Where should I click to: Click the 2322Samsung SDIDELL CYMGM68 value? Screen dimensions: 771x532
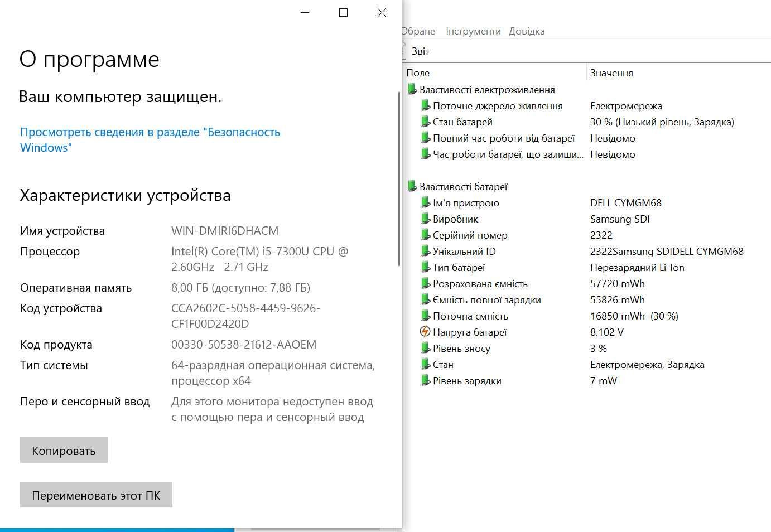pyautogui.click(x=667, y=251)
